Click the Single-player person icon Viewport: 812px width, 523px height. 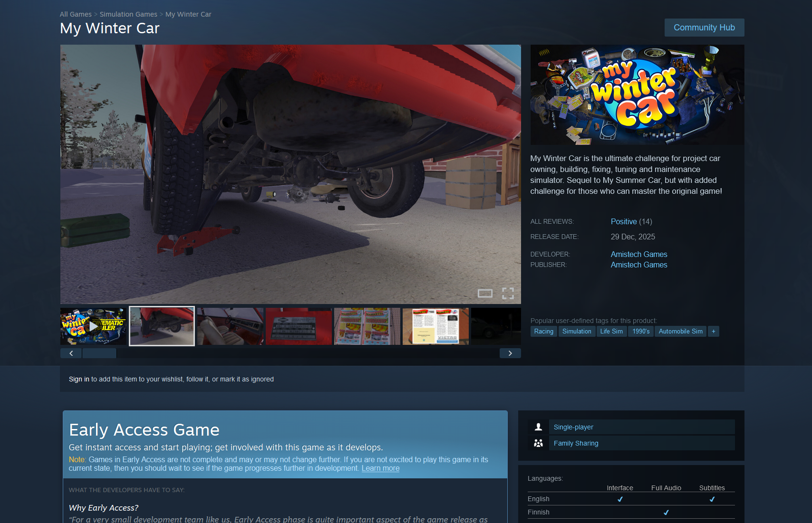[x=538, y=427]
